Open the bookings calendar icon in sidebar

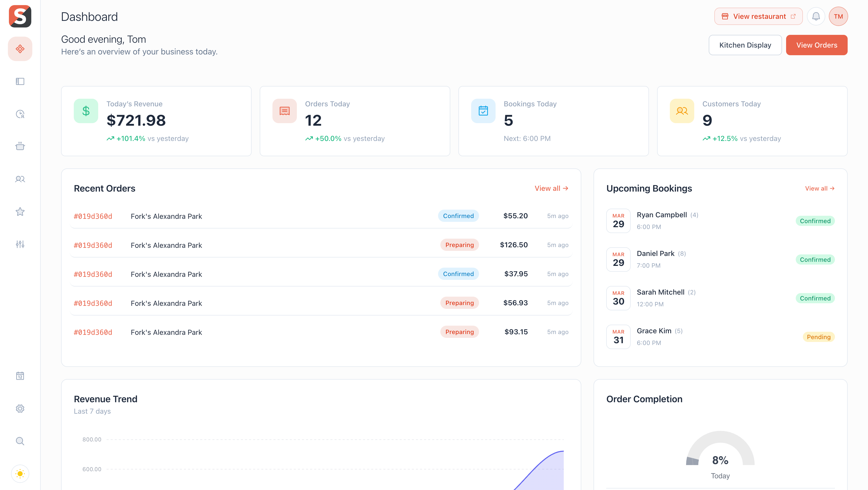point(20,376)
